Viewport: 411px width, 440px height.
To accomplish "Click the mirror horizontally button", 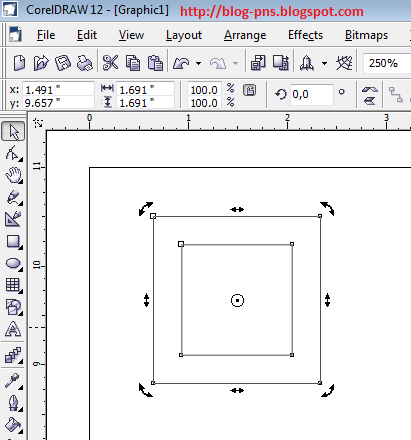I will point(370,89).
